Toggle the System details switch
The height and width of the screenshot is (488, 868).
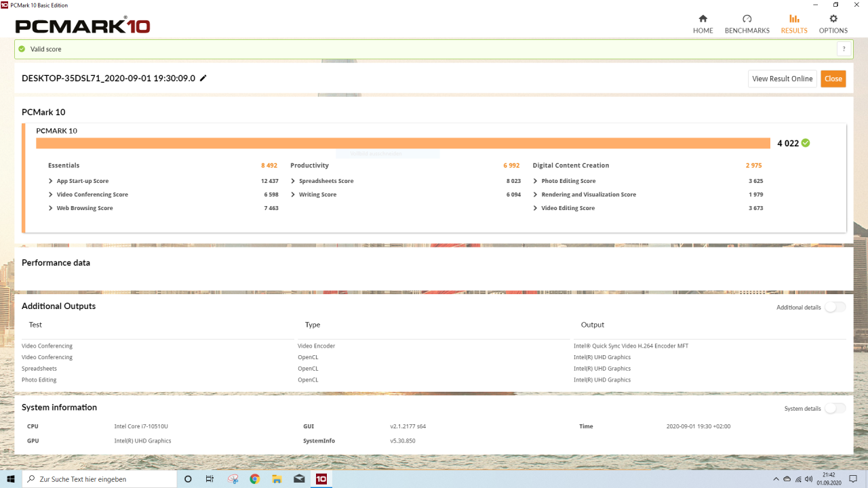(x=835, y=408)
